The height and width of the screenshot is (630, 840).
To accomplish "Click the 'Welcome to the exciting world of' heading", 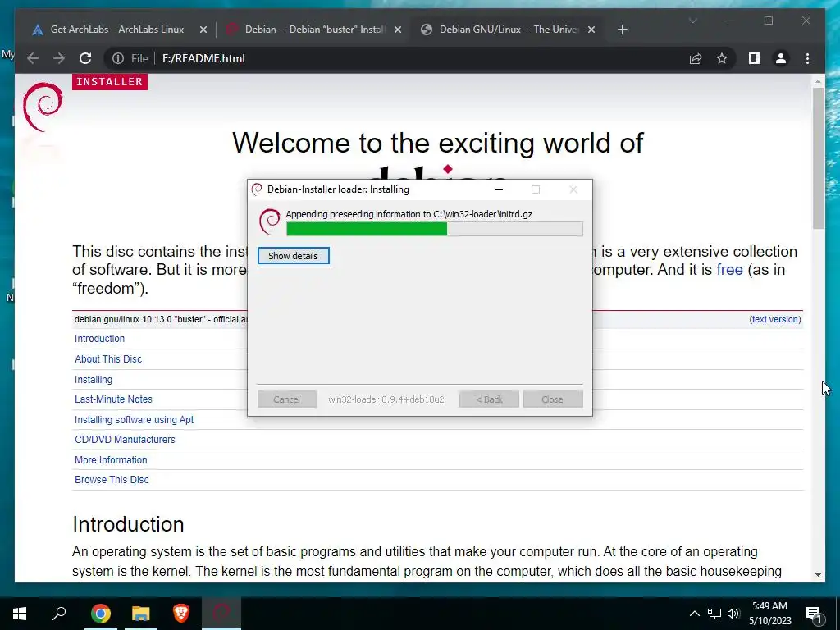I will point(437,143).
